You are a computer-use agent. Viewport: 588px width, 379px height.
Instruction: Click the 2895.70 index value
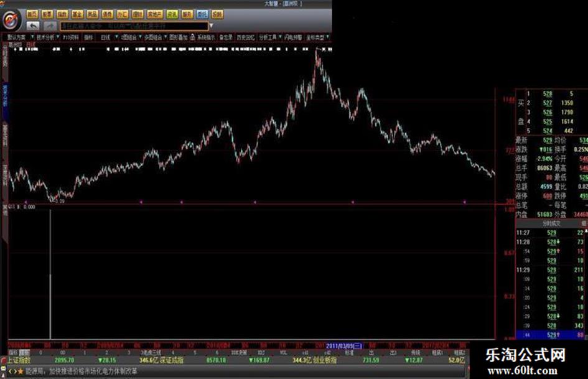pos(64,360)
